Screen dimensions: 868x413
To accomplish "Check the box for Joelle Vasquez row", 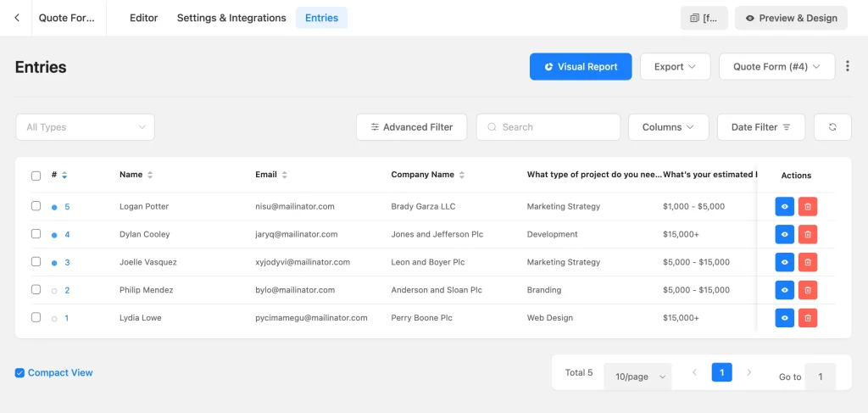I will pos(36,261).
